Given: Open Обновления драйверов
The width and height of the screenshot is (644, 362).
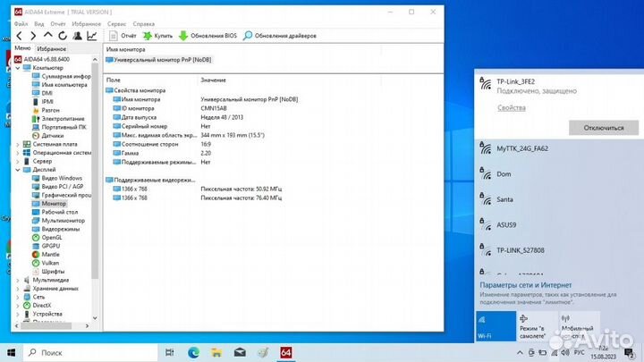Looking at the screenshot, I should point(280,36).
